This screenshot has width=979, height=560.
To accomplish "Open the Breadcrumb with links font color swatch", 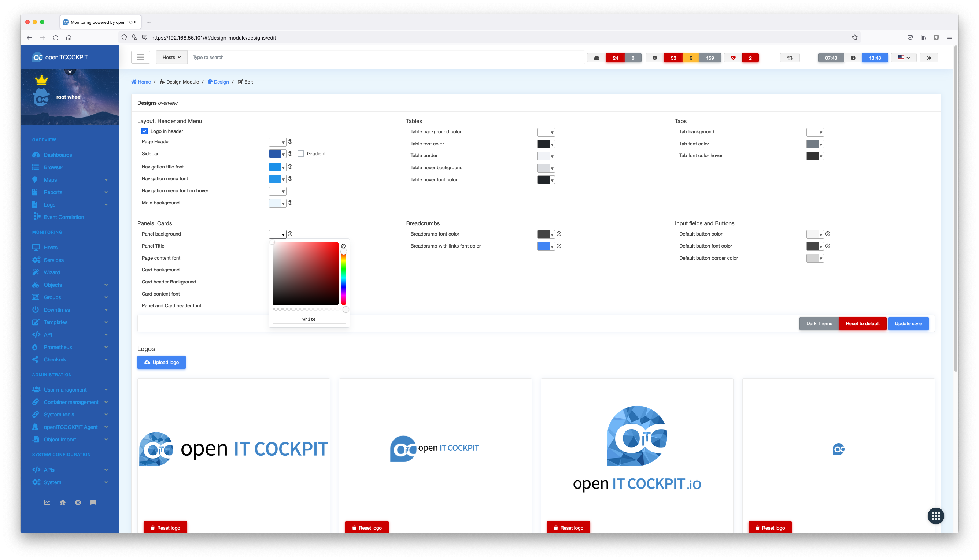I will (546, 246).
